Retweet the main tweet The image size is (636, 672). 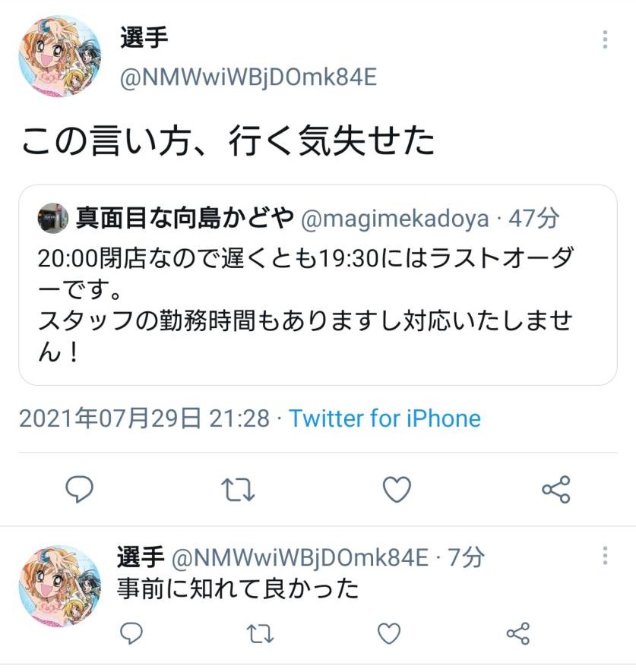tap(238, 490)
